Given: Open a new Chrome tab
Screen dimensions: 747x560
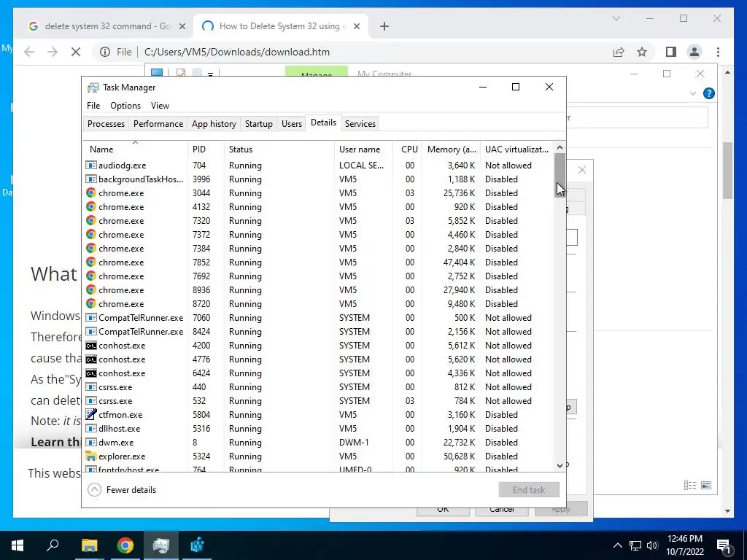Looking at the screenshot, I should click(x=384, y=26).
